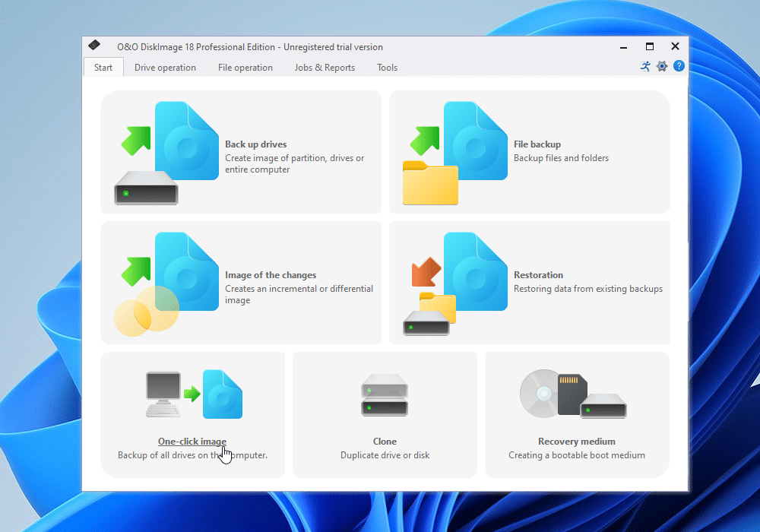Click the O&O DiskImage title bar logo

click(94, 45)
